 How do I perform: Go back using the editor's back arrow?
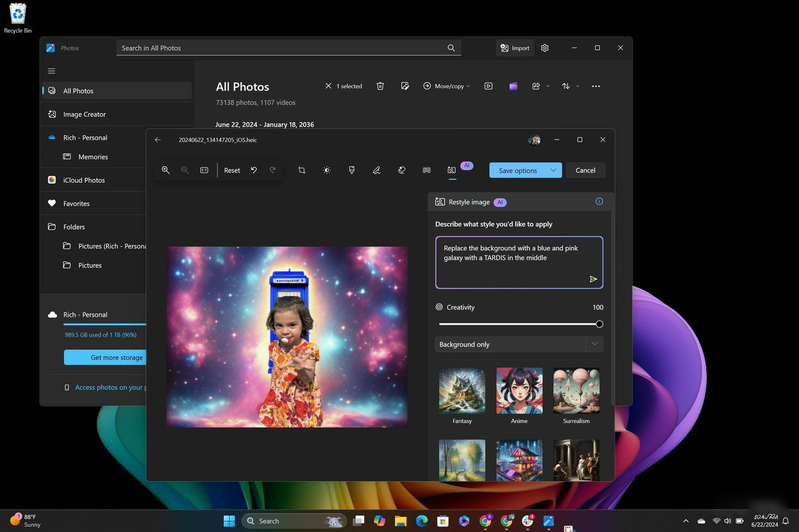[158, 140]
